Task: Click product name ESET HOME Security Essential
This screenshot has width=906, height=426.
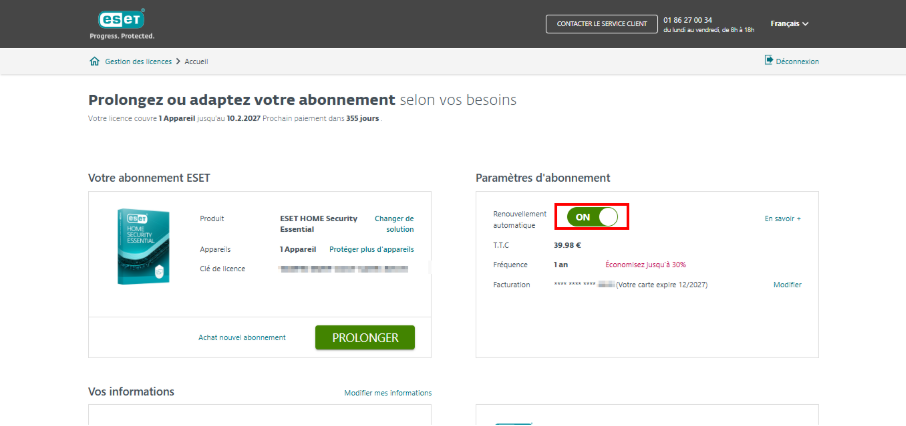Action: 319,224
